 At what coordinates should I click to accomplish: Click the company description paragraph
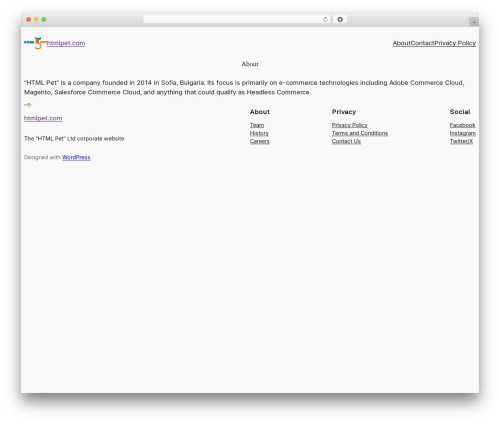pos(244,87)
